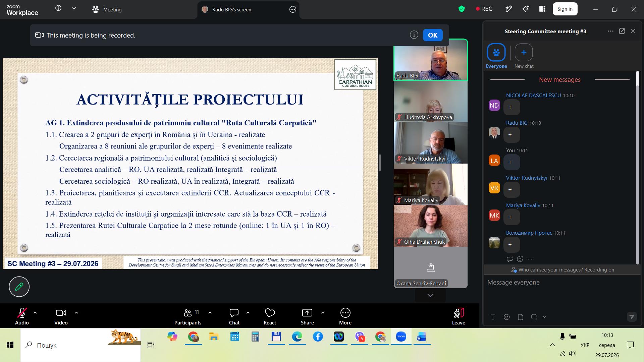Image resolution: width=644 pixels, height=362 pixels.
Task: Open the annotation pencil tool
Action: (19, 287)
